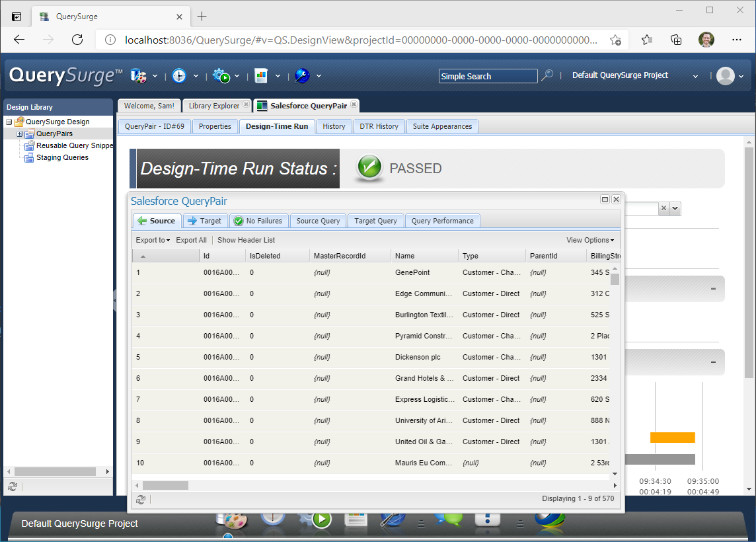Image resolution: width=756 pixels, height=542 pixels.
Task: Open the Default QuerySurge Project selector dropdown
Action: point(634,76)
